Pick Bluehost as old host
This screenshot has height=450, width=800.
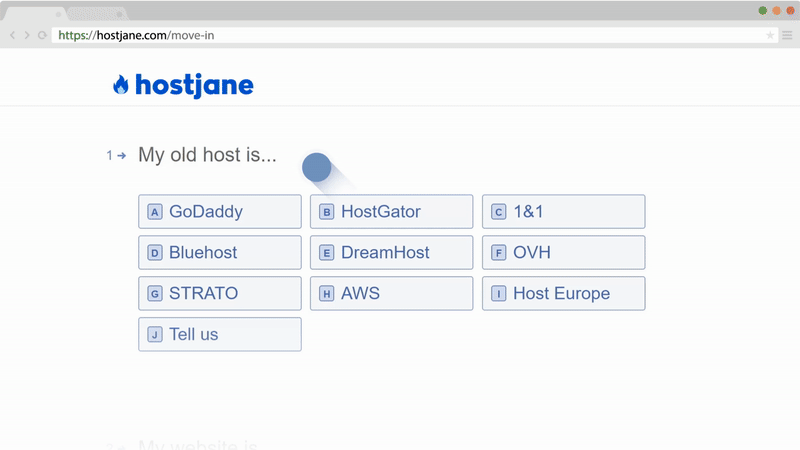219,253
